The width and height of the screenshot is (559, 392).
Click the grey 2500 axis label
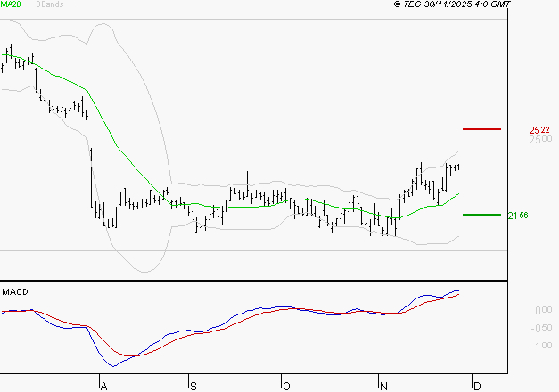tap(540, 139)
